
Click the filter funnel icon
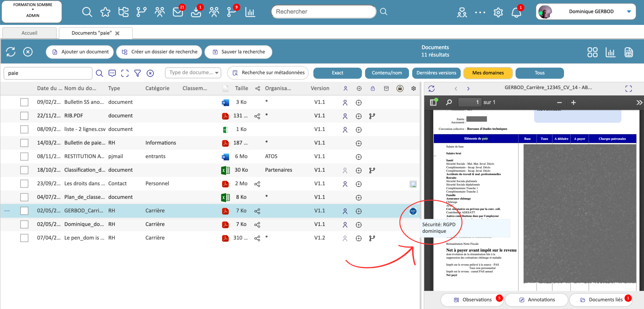tap(137, 73)
